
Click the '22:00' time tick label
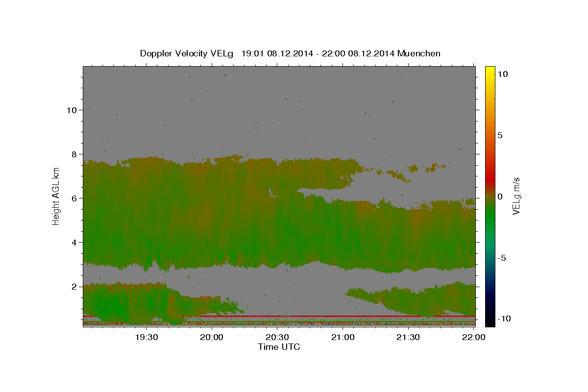tap(473, 338)
